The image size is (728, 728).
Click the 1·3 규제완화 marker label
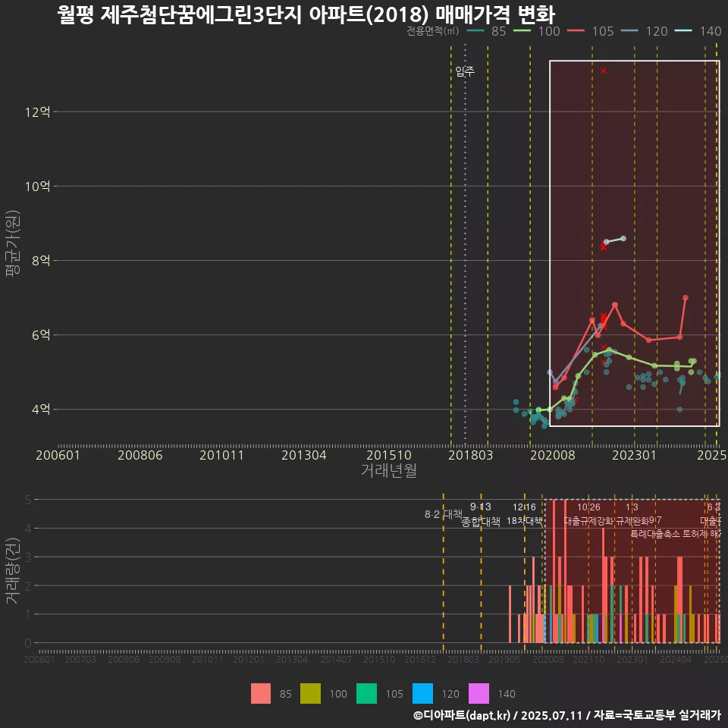pos(632,514)
